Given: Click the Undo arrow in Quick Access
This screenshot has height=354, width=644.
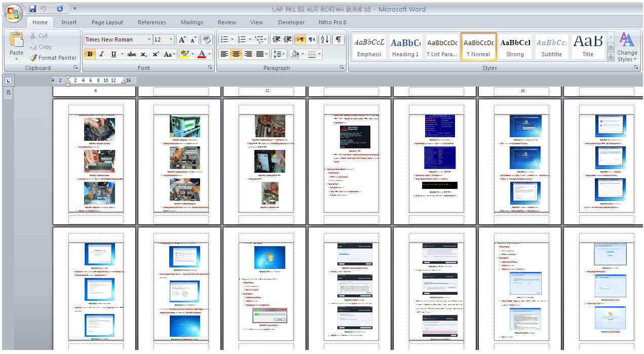Looking at the screenshot, I should pyautogui.click(x=44, y=9).
